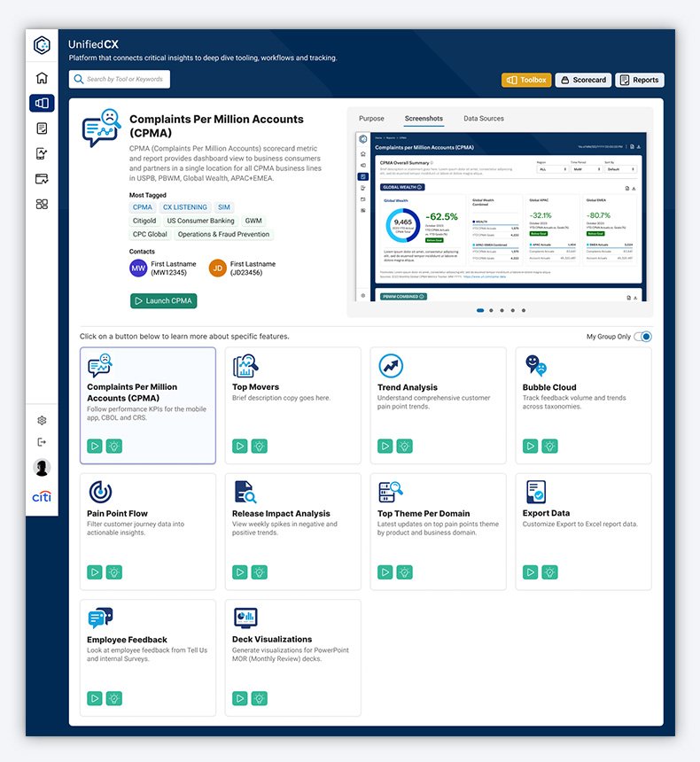
Task: Launch Pain Point Flow play icon
Action: tap(95, 572)
